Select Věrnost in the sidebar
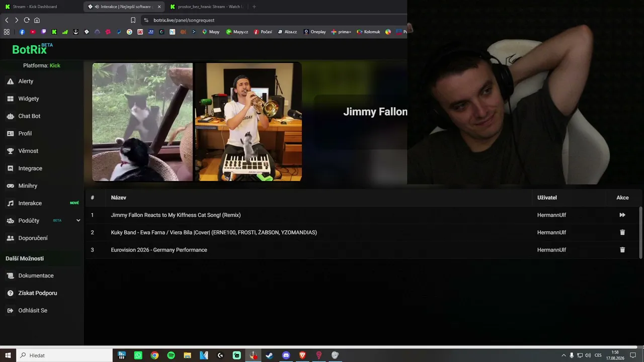644x362 pixels. click(28, 151)
